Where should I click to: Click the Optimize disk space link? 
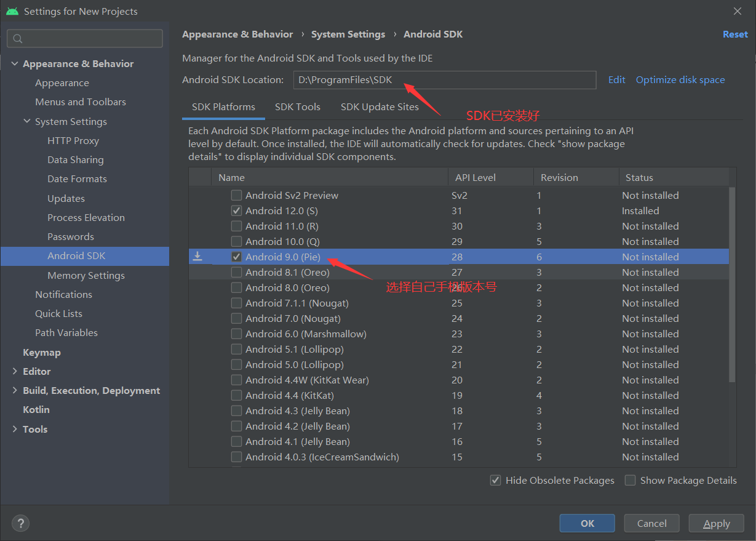(680, 79)
